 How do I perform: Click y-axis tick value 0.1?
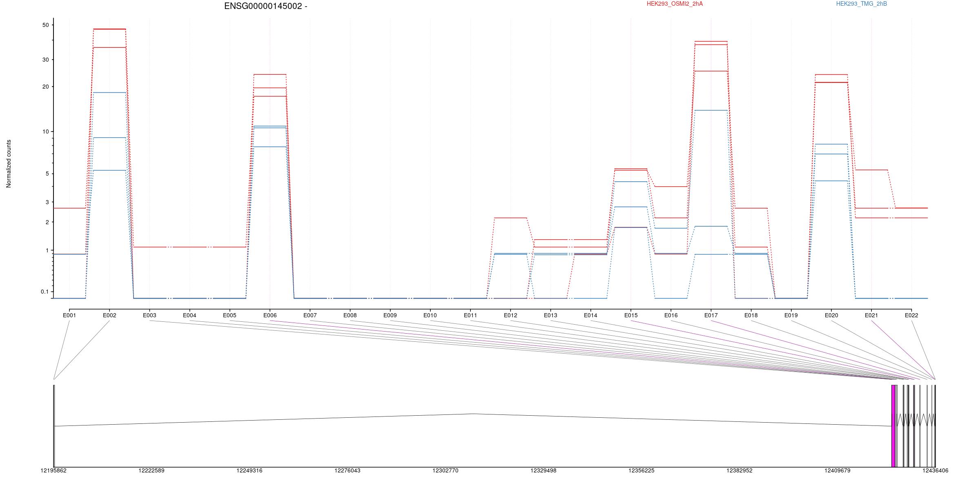(45, 292)
